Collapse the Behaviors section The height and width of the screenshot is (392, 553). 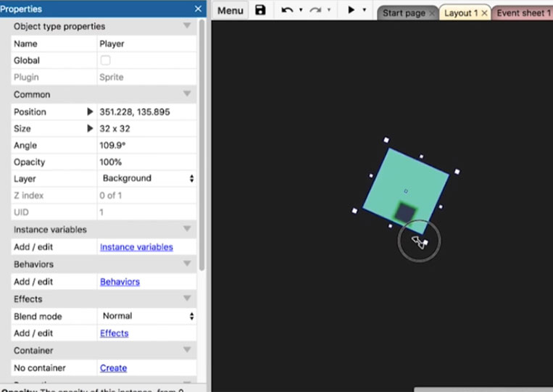click(x=187, y=264)
